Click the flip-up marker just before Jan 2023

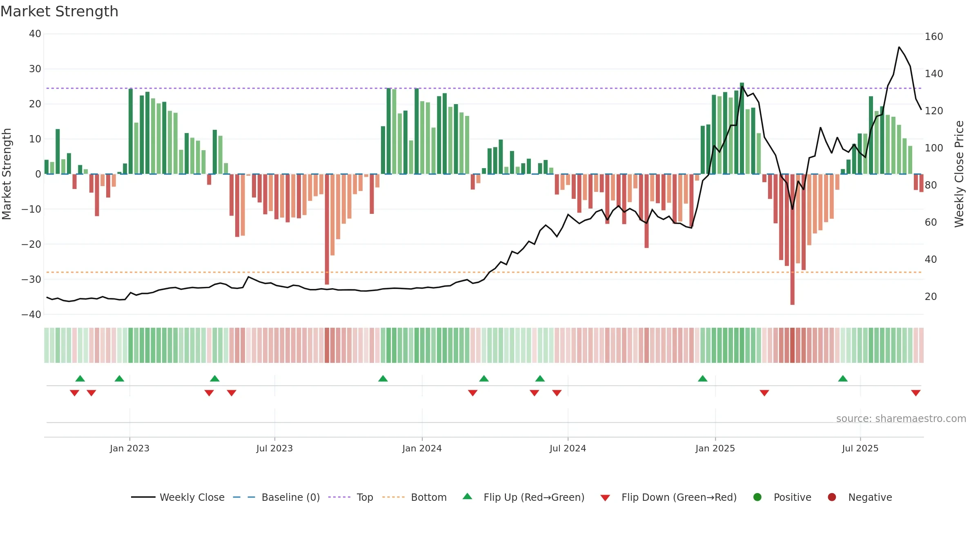click(119, 378)
